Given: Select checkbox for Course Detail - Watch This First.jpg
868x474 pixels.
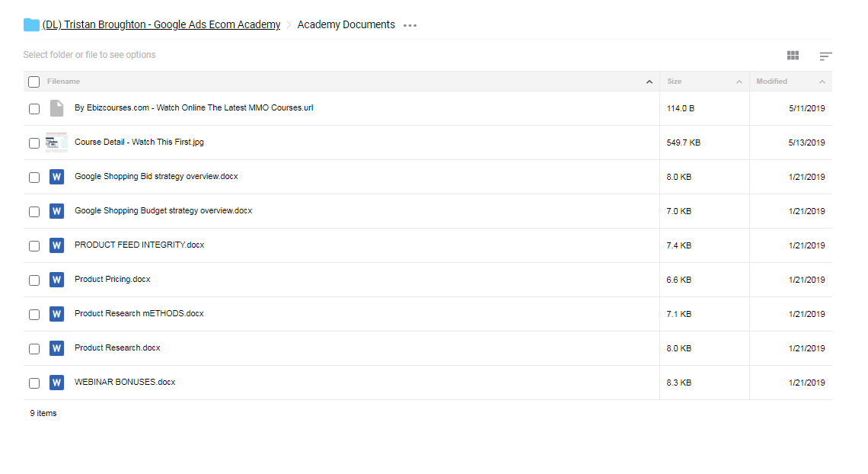Looking at the screenshot, I should 34,143.
